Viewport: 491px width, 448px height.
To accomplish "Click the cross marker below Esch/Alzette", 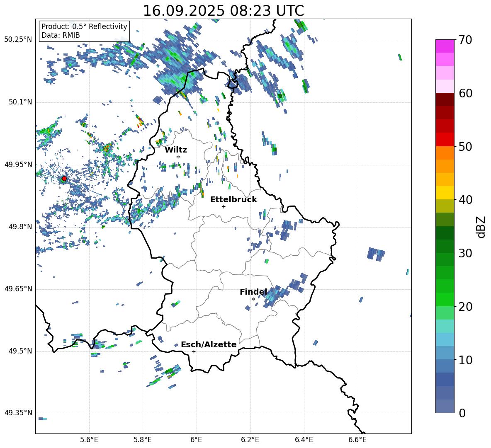I will (194, 351).
